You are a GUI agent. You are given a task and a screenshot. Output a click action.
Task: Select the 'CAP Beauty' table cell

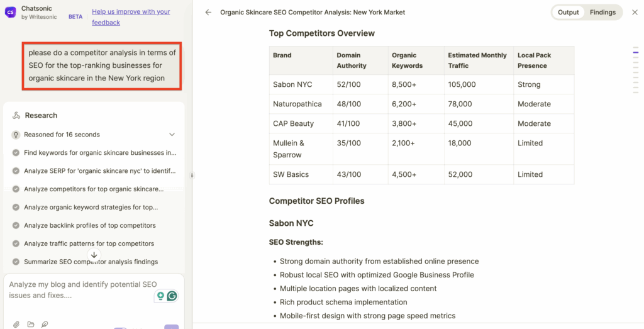[x=301, y=124]
